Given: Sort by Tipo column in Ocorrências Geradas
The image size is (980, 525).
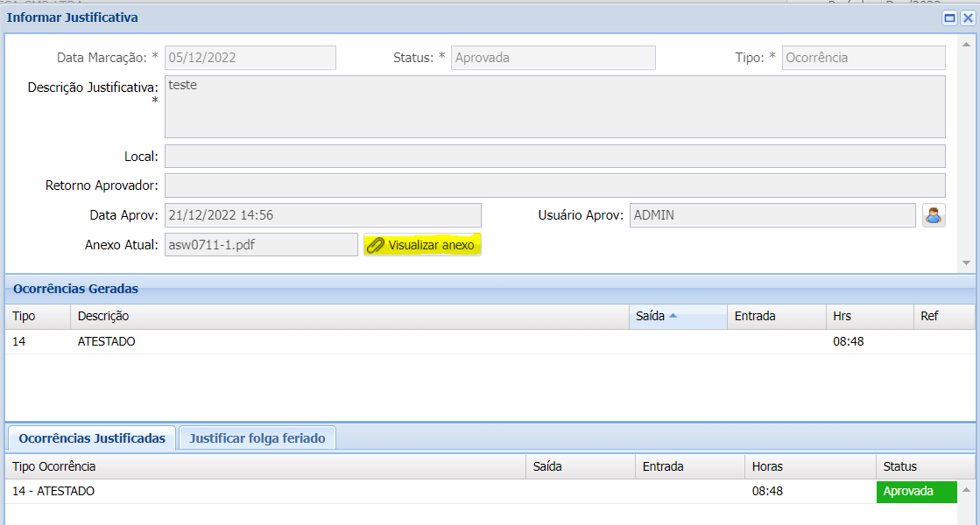Looking at the screenshot, I should click(x=38, y=317).
